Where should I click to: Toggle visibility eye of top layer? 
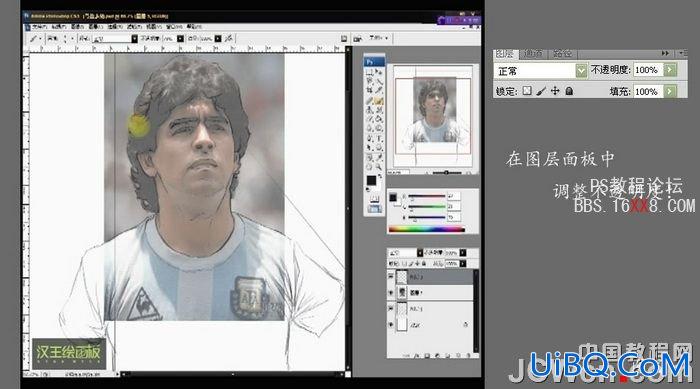(x=391, y=277)
